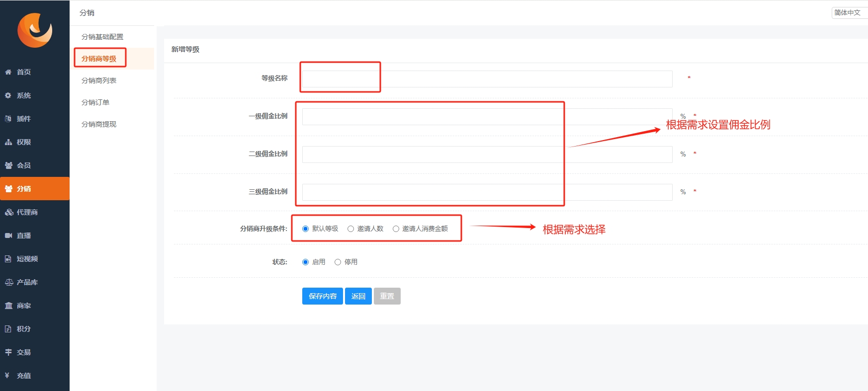Click the 分销 page title at top
Screen dimensions: 868x391
87,12
